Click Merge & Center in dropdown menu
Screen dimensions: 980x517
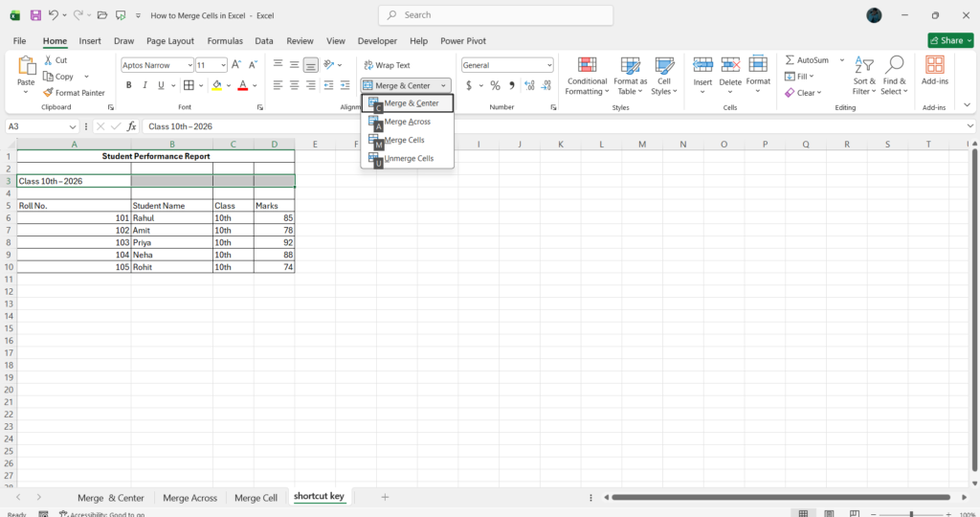coord(408,103)
